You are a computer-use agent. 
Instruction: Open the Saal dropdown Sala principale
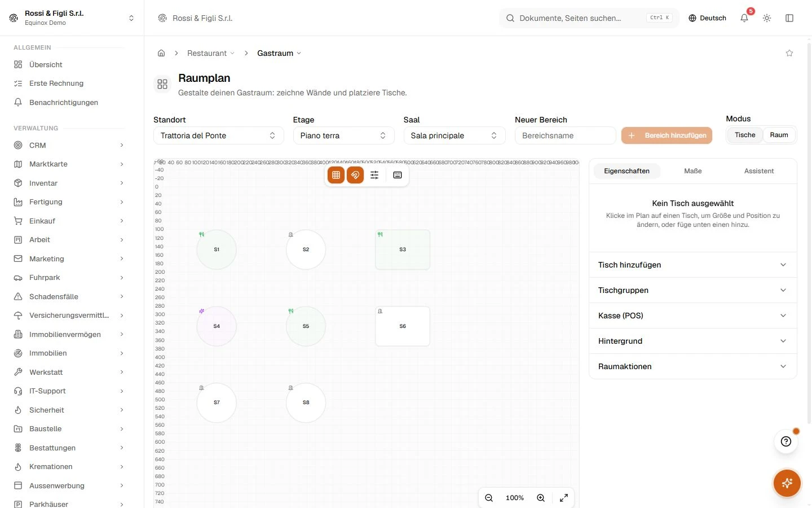[x=454, y=135]
